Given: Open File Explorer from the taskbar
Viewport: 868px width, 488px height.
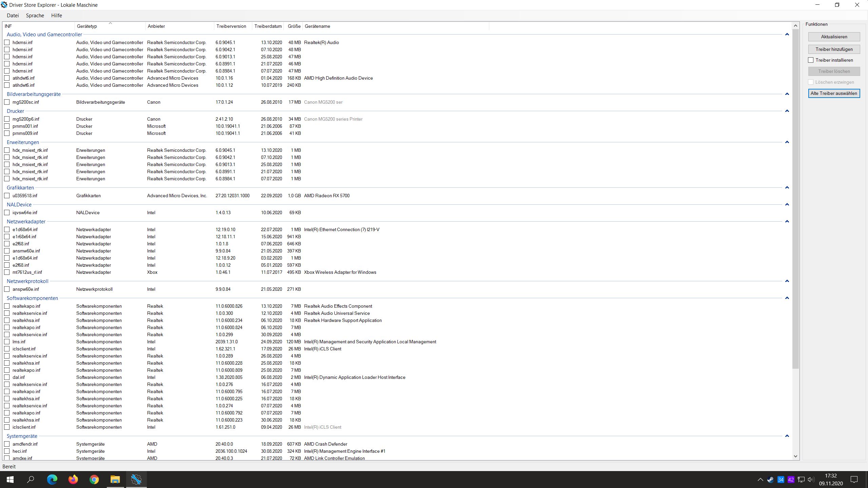Looking at the screenshot, I should [x=115, y=480].
